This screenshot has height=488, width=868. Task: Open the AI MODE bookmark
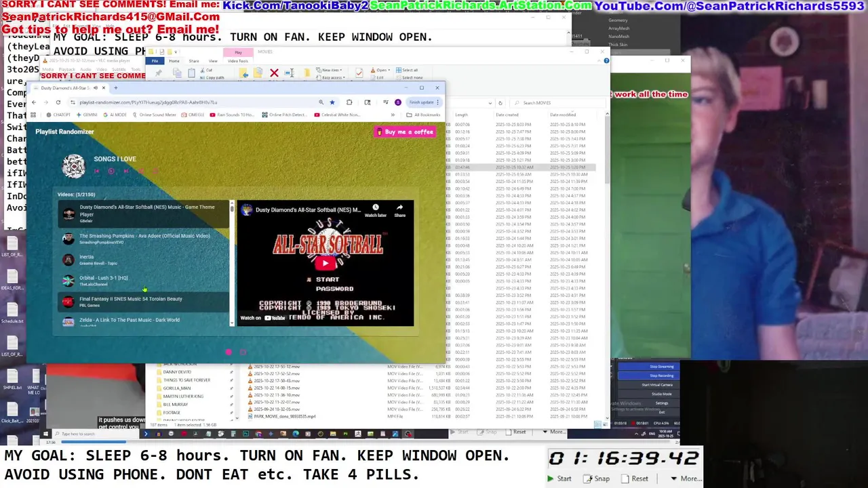click(115, 115)
